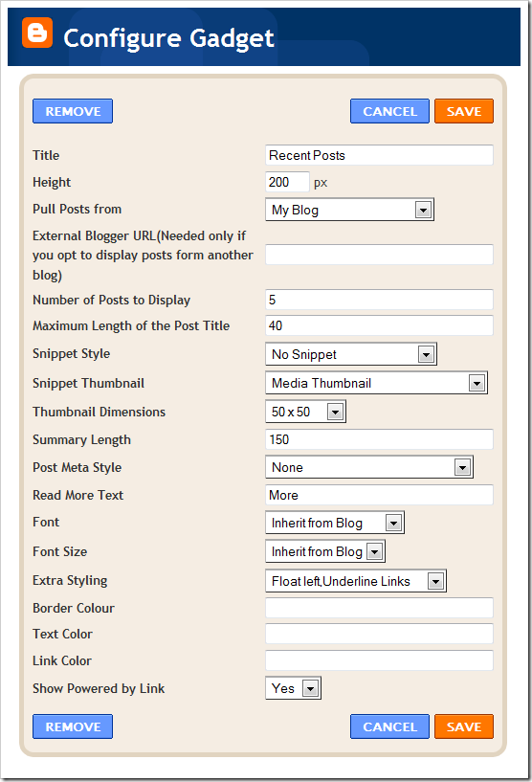Screen dimensions: 532x782
Task: Click the Blogger logo icon
Action: click(37, 33)
